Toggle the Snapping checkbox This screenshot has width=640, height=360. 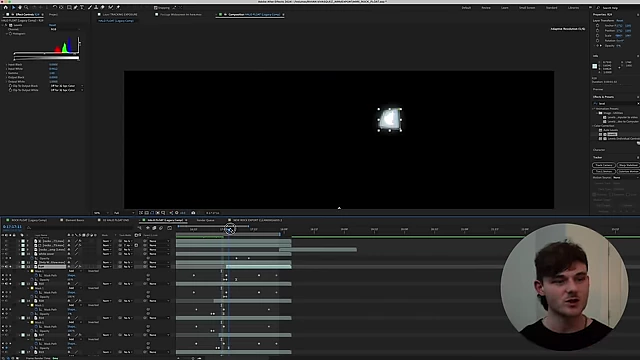point(156,8)
